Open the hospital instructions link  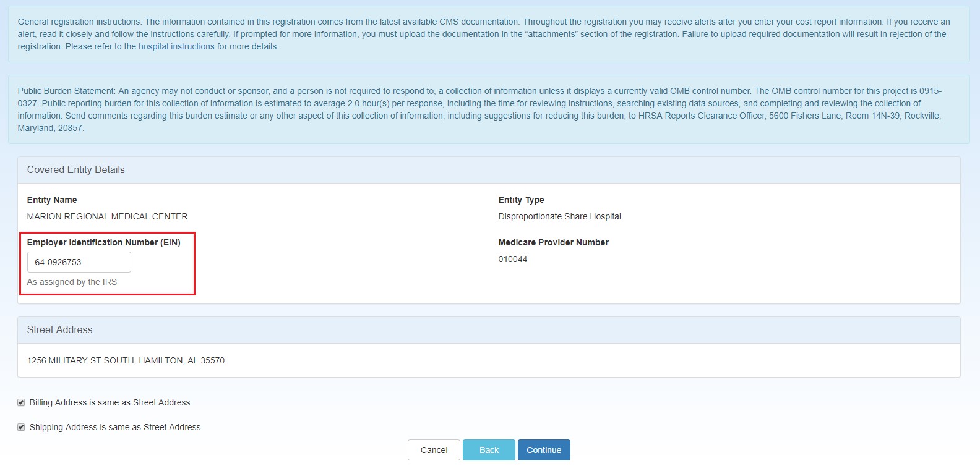pos(176,46)
